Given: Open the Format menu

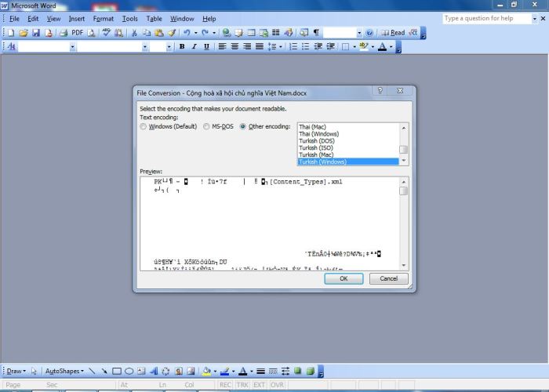Looking at the screenshot, I should (x=104, y=19).
